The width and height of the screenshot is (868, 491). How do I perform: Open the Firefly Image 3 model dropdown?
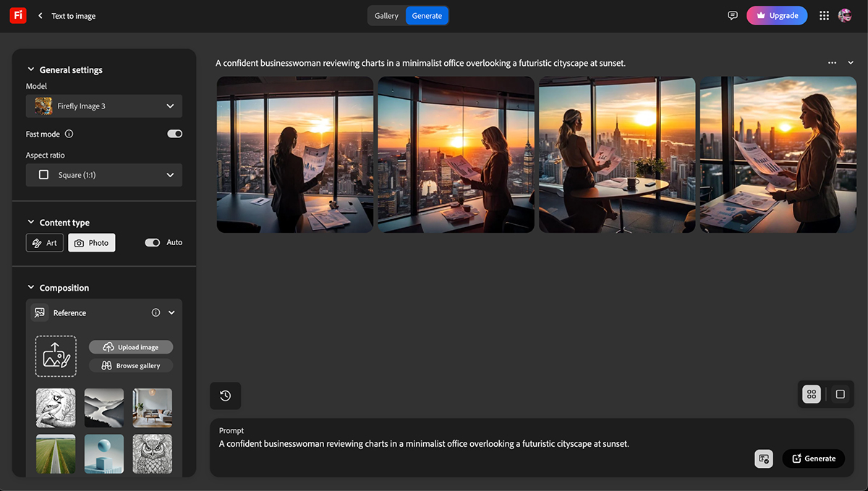103,106
